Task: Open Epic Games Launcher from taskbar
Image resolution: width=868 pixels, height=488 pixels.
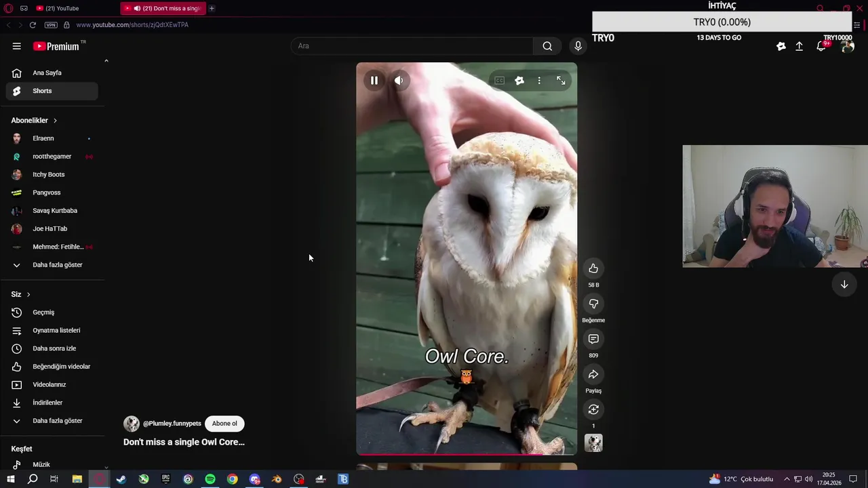Action: pos(166,479)
